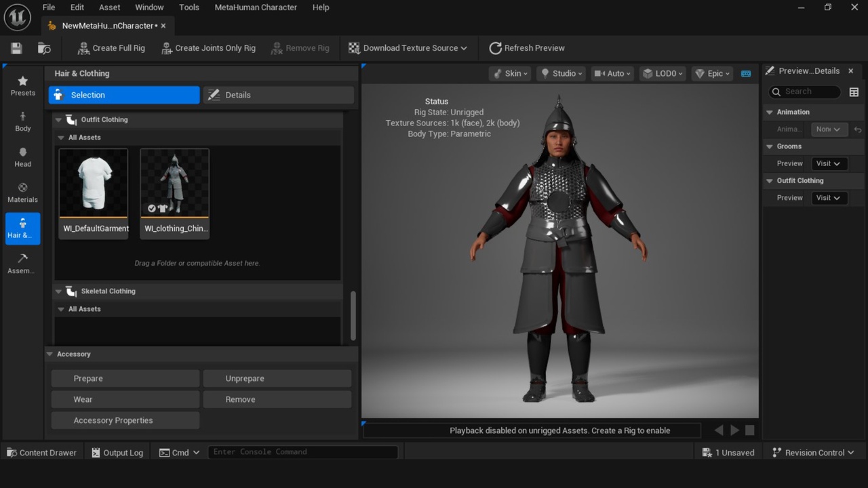The width and height of the screenshot is (868, 488).
Task: Click Create Full Rig toolbar button
Action: [x=111, y=48]
